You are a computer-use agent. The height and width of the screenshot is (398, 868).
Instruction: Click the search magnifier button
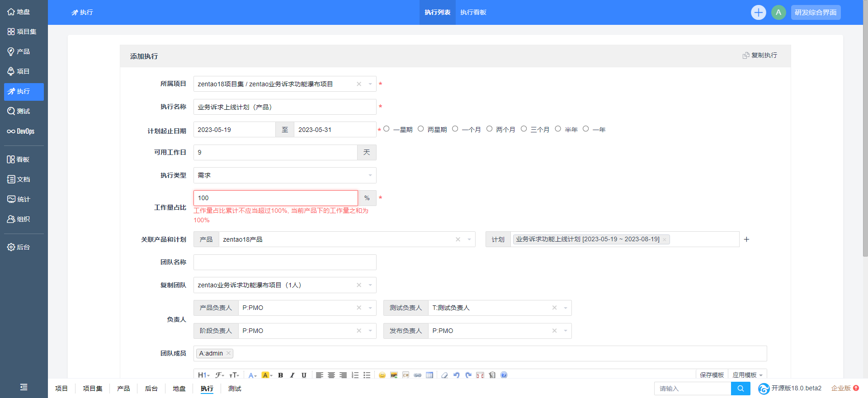[x=740, y=389]
